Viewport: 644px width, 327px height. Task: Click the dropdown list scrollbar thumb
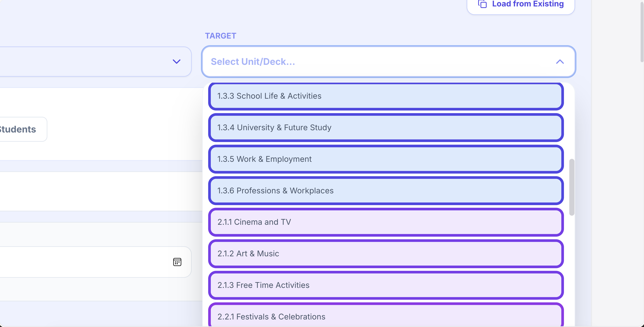tap(572, 187)
